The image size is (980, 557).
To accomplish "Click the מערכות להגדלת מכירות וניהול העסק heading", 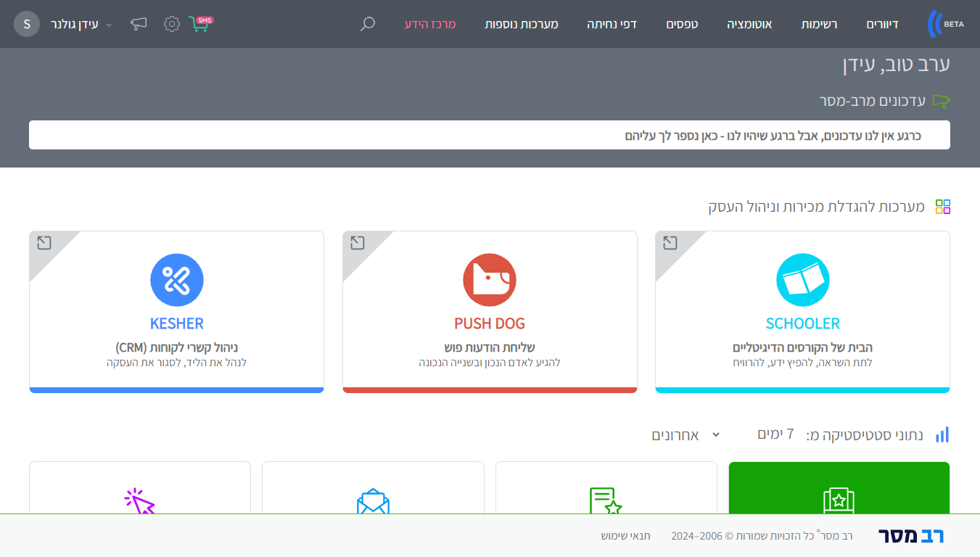I will [817, 207].
